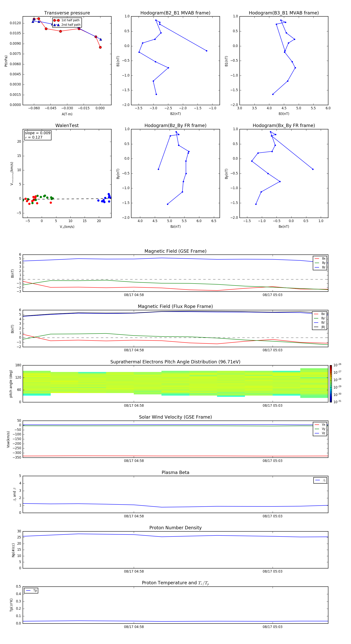351x644 pixels.
Task: Click the far-right outlier point in B2_B1 hodogram
Action: point(207,51)
